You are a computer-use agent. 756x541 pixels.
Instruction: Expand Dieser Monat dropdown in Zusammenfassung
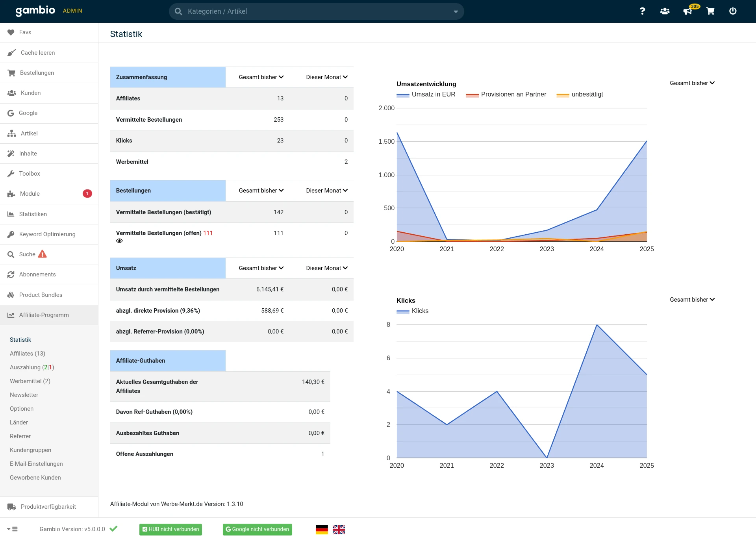326,77
